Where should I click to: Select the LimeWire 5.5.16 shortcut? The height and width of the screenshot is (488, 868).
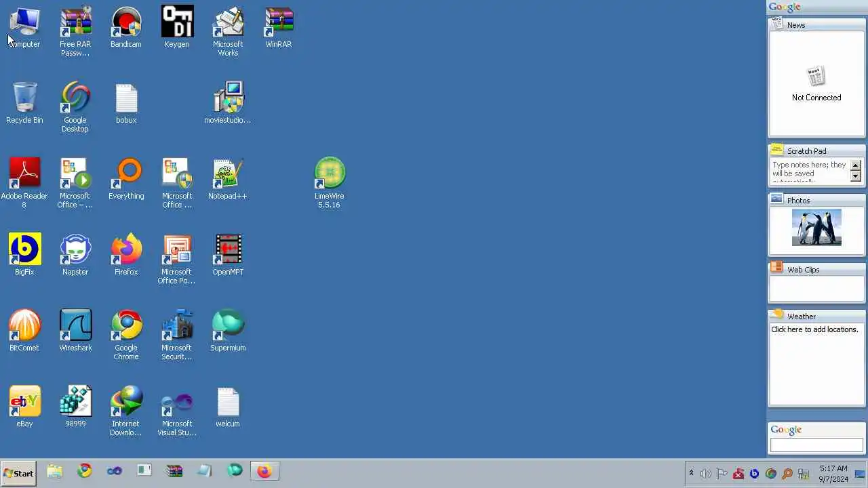pos(330,183)
